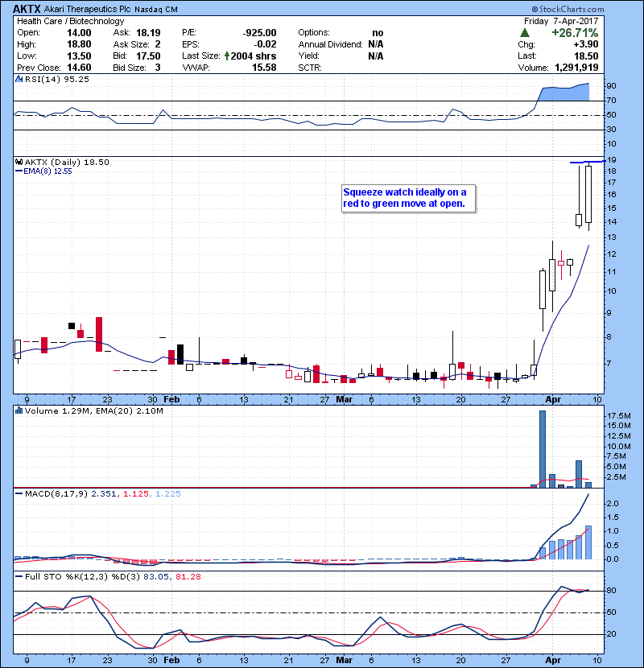This screenshot has width=644, height=668.
Task: Click the VWAP value 15.58
Action: pos(264,68)
